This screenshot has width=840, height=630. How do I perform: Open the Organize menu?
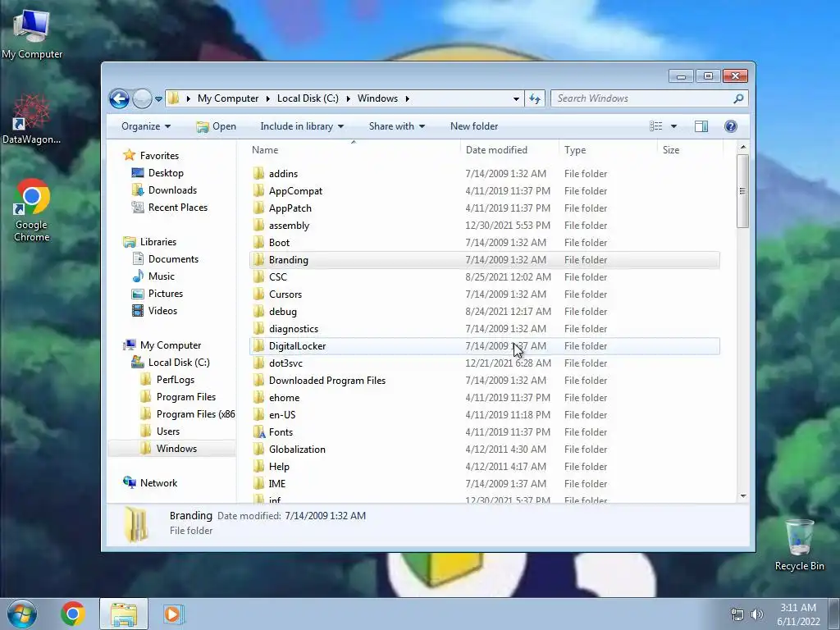[146, 126]
